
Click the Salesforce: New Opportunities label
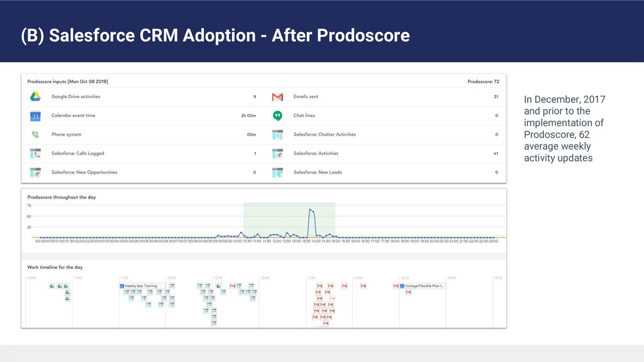84,172
